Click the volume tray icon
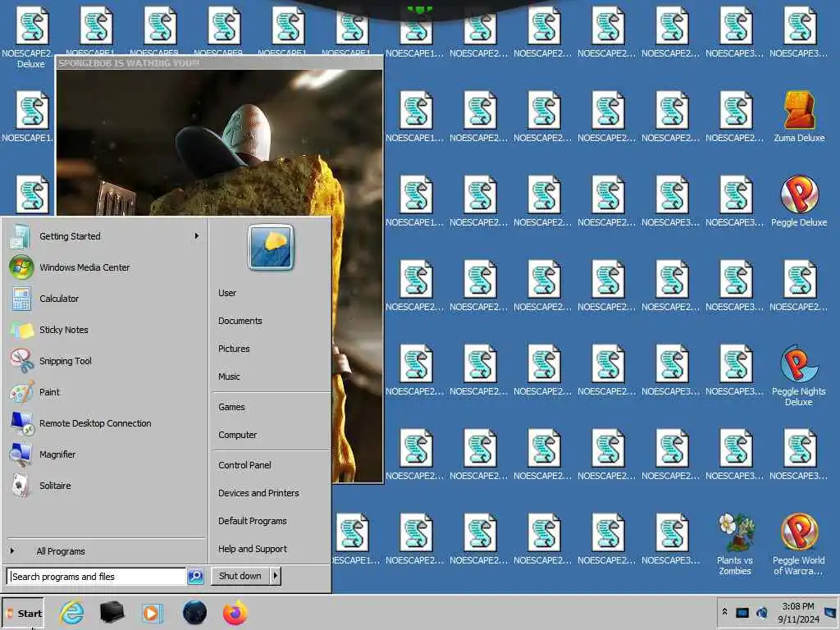The height and width of the screenshot is (630, 840). [760, 612]
